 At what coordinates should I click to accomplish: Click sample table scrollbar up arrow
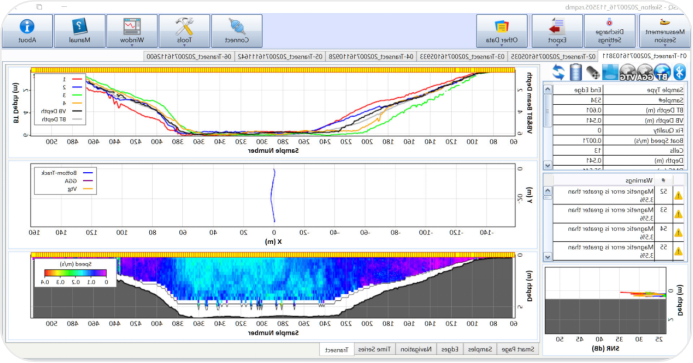[548, 90]
